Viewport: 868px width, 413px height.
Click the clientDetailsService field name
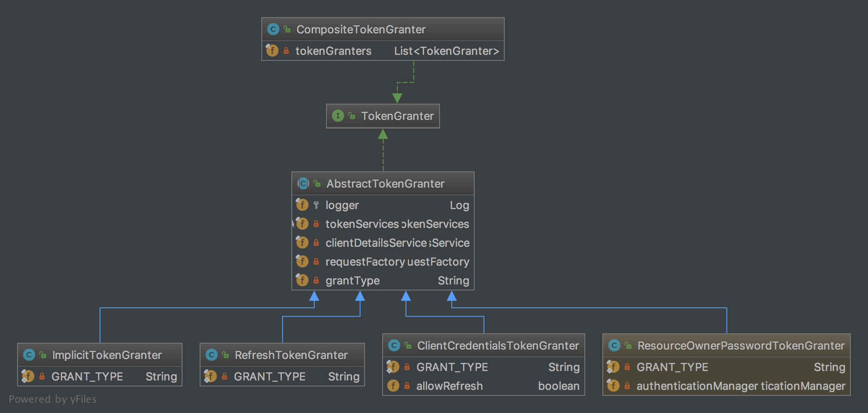point(376,243)
